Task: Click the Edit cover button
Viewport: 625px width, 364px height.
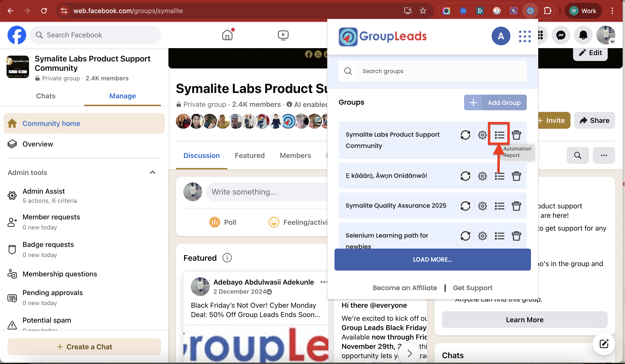Action: tap(590, 53)
